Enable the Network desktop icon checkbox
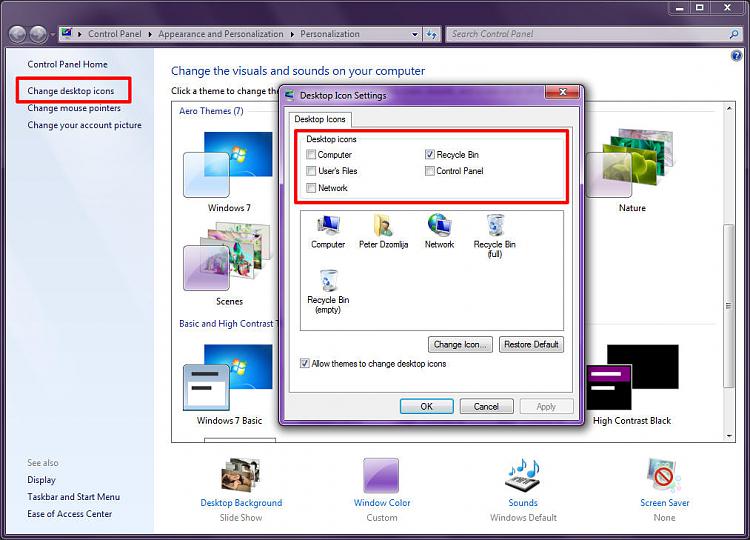Viewport: 750px width, 540px height. pos(311,188)
